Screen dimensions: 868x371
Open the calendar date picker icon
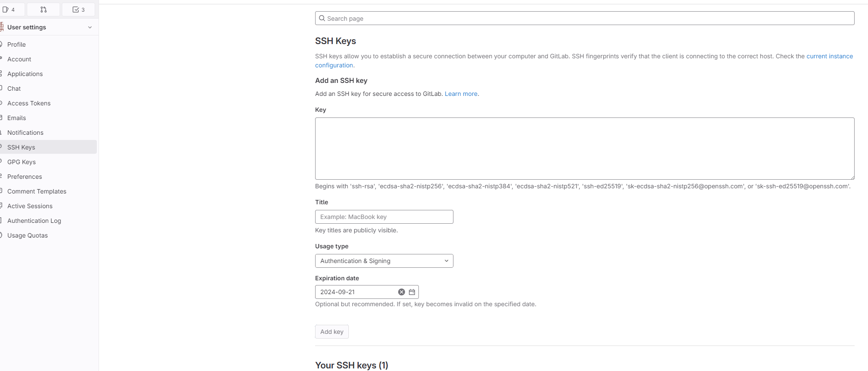[412, 292]
